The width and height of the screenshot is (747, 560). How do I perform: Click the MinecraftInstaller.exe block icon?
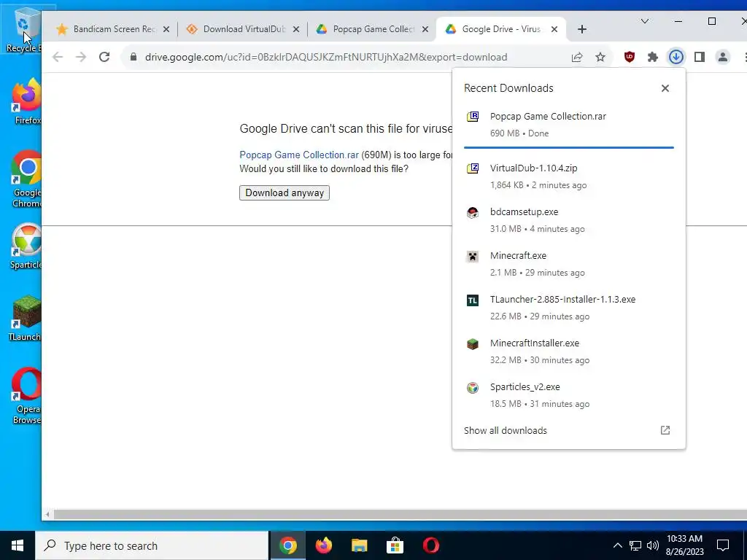tap(473, 344)
